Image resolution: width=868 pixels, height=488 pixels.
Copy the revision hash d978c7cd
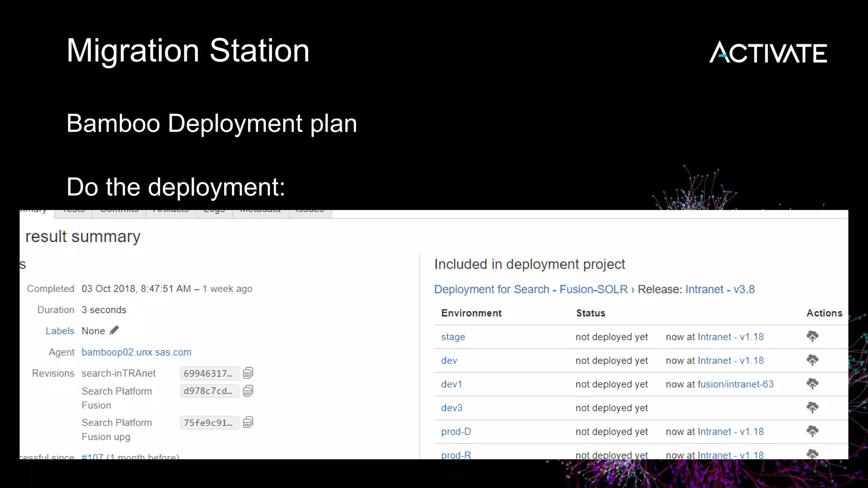point(248,391)
